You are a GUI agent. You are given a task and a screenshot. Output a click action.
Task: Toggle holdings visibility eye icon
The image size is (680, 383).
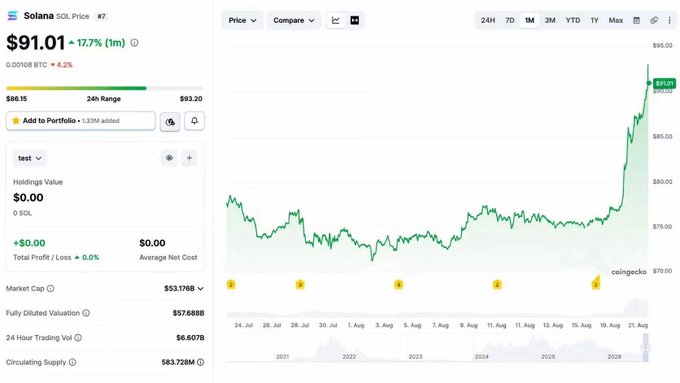coord(169,158)
